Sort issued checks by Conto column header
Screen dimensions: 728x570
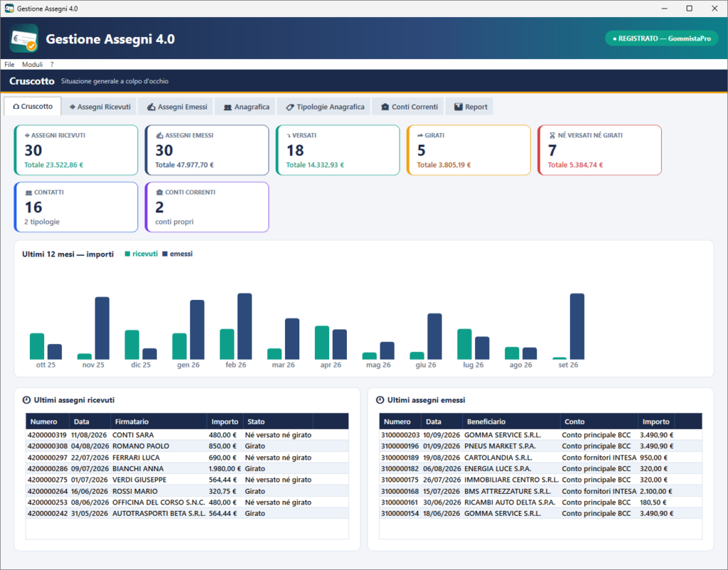[x=599, y=421]
